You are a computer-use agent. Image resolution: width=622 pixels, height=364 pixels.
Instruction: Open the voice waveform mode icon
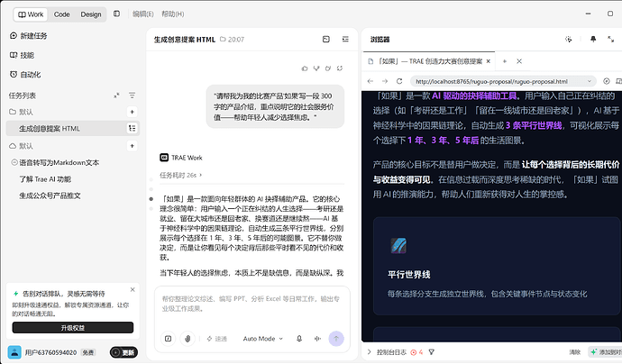click(x=317, y=339)
